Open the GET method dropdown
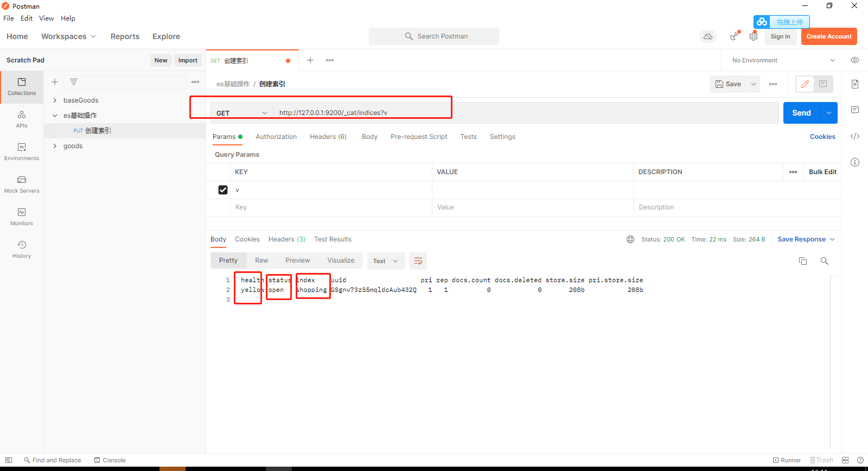 [241, 113]
